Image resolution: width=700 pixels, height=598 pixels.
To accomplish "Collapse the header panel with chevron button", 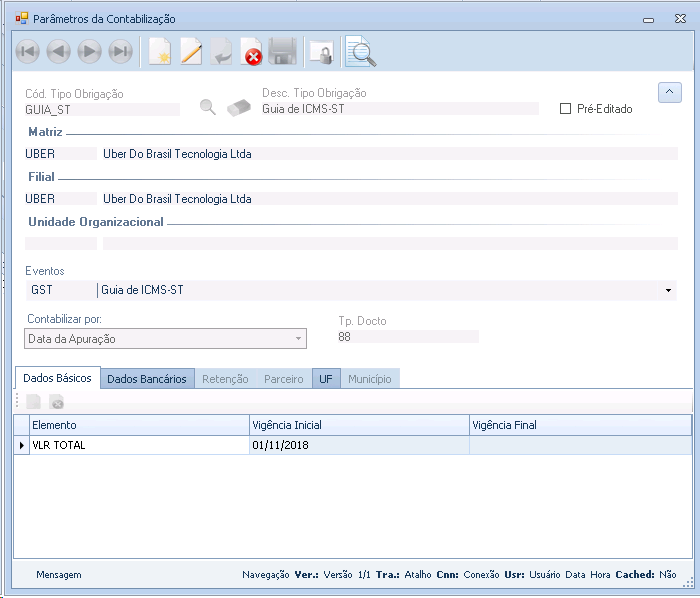I will 669,92.
